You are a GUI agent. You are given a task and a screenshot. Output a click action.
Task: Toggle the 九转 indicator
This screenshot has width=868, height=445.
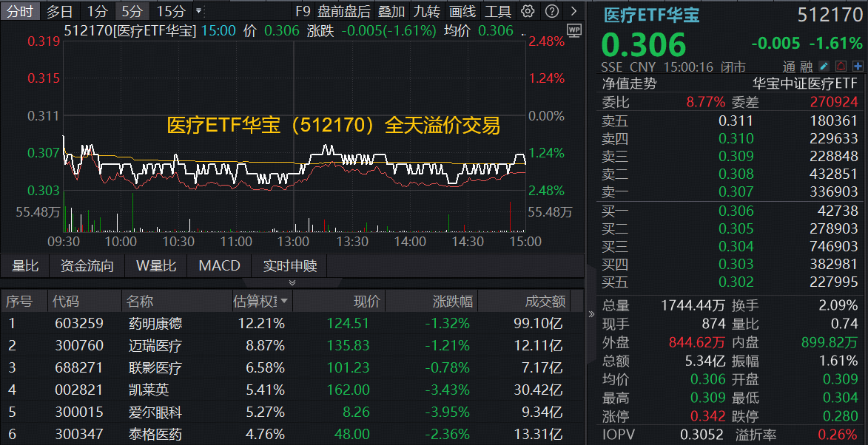[427, 11]
